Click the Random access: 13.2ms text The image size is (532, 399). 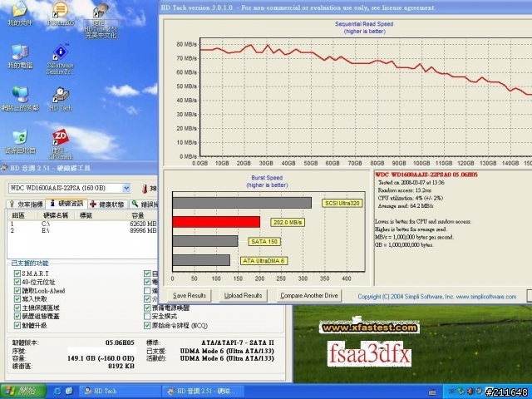click(x=405, y=190)
